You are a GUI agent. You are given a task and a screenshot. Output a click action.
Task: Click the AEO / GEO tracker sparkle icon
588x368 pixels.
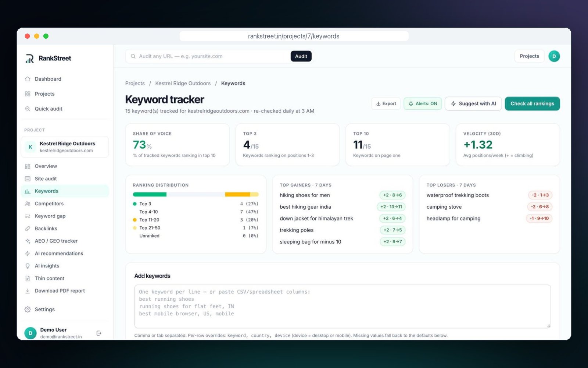click(x=28, y=241)
